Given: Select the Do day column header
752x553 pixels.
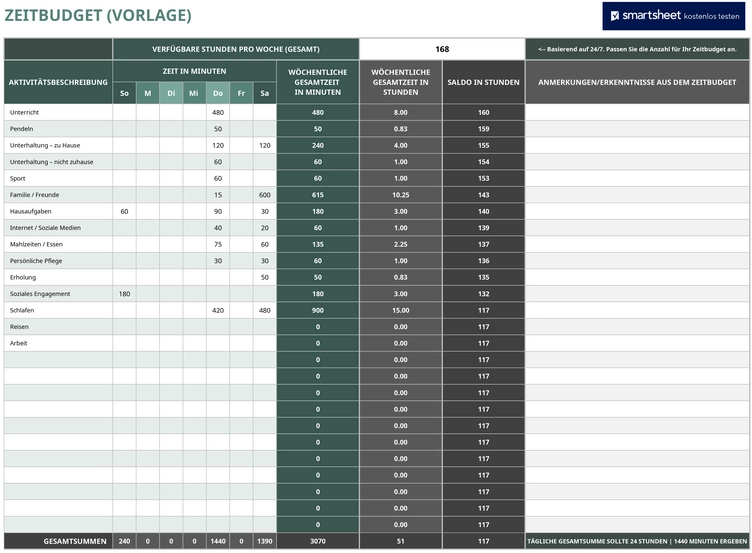Looking at the screenshot, I should (x=218, y=93).
